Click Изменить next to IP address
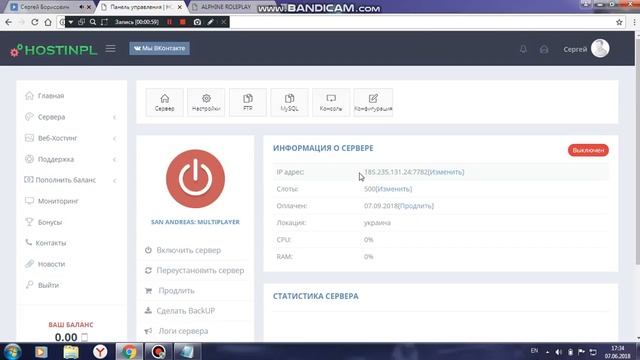 pyautogui.click(x=446, y=172)
